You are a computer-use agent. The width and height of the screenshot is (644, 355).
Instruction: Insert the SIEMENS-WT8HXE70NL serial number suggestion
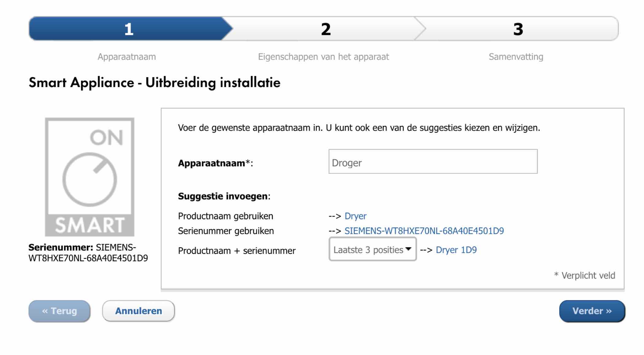(424, 231)
